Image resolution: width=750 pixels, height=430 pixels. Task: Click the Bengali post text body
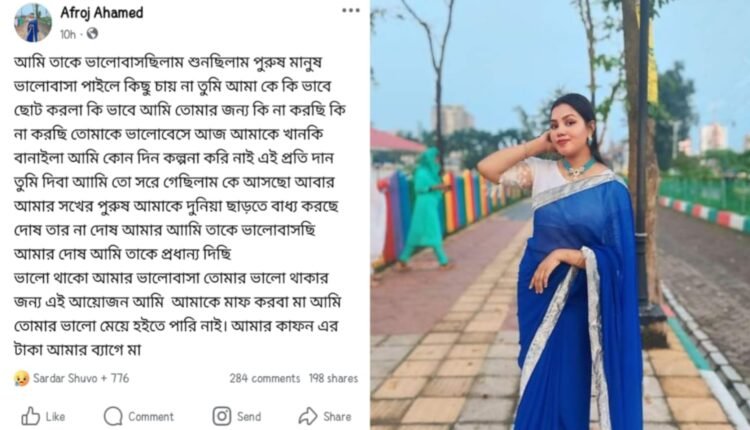[x=179, y=206]
